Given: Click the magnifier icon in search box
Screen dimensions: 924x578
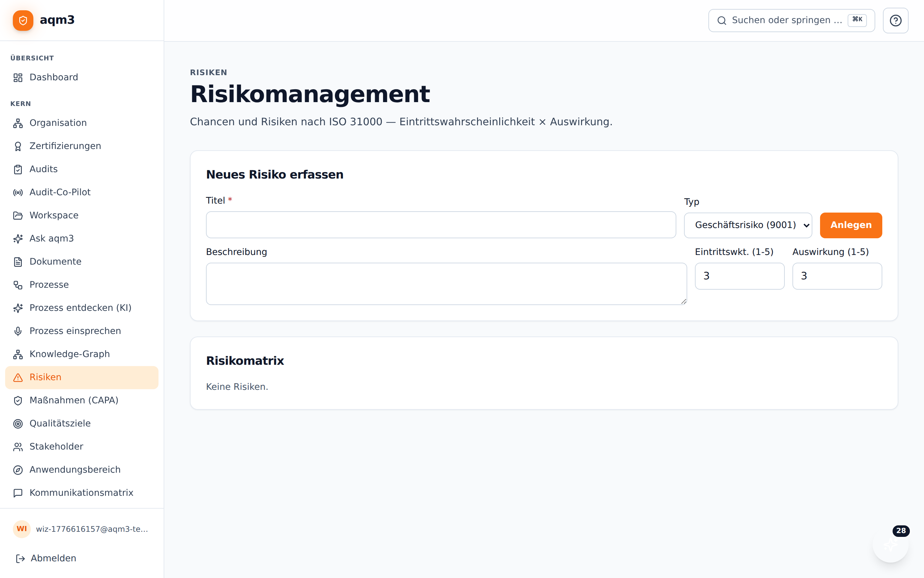Looking at the screenshot, I should (x=722, y=21).
